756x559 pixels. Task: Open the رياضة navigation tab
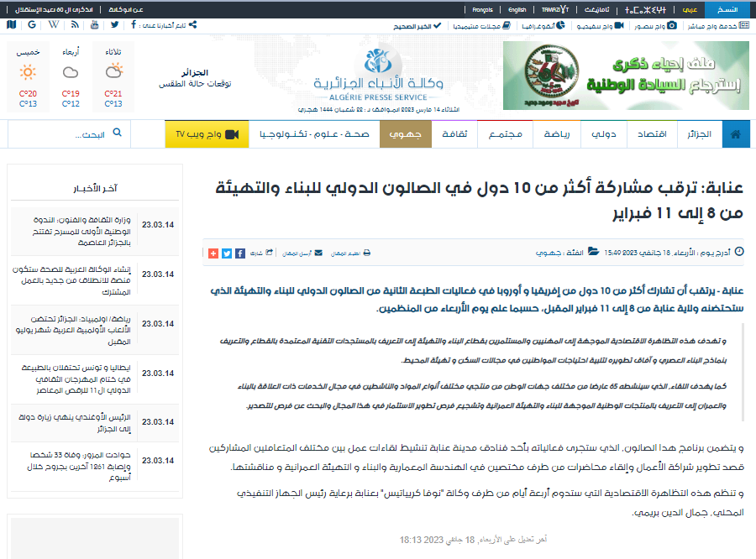pyautogui.click(x=557, y=134)
